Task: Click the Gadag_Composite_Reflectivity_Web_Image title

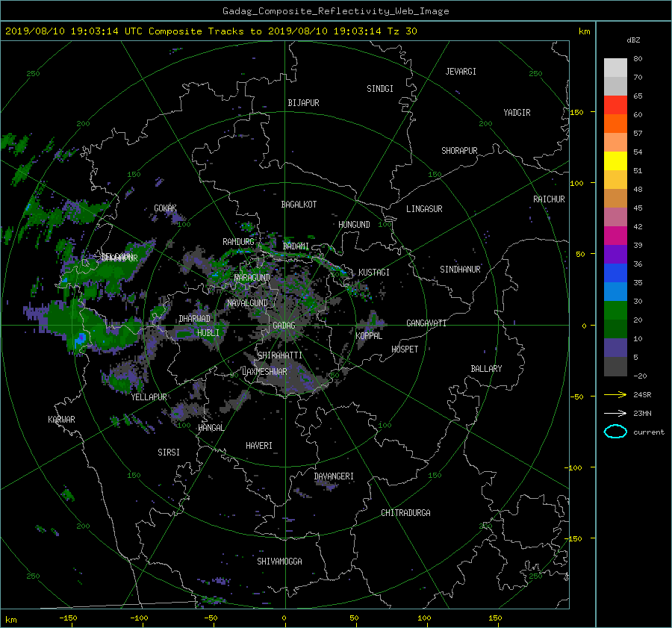Action: [x=335, y=11]
